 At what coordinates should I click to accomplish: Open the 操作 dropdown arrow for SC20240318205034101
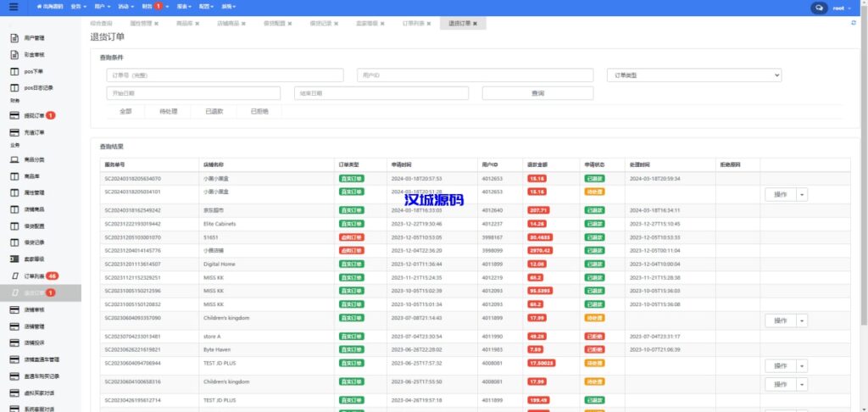tap(802, 194)
